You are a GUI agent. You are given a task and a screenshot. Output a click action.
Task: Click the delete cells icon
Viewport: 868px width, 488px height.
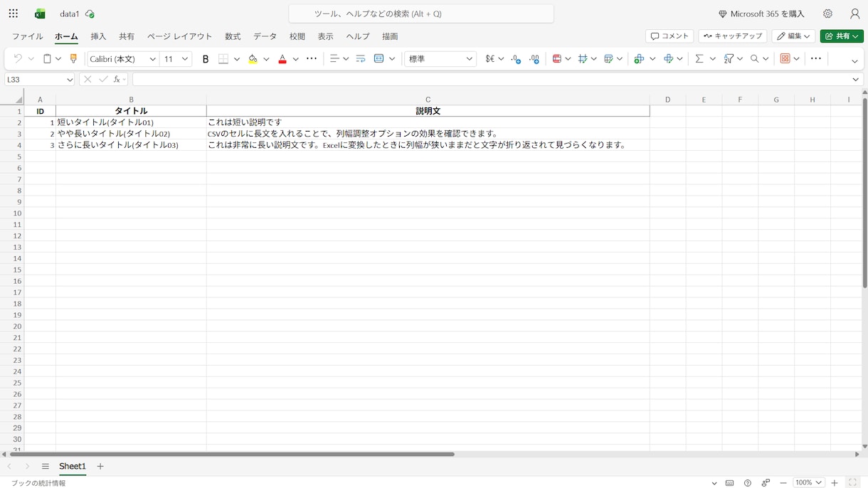[x=668, y=59]
